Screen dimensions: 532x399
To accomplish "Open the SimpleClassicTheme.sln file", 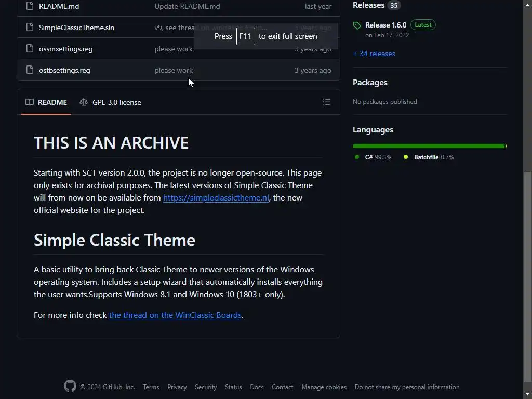I will coord(76,28).
